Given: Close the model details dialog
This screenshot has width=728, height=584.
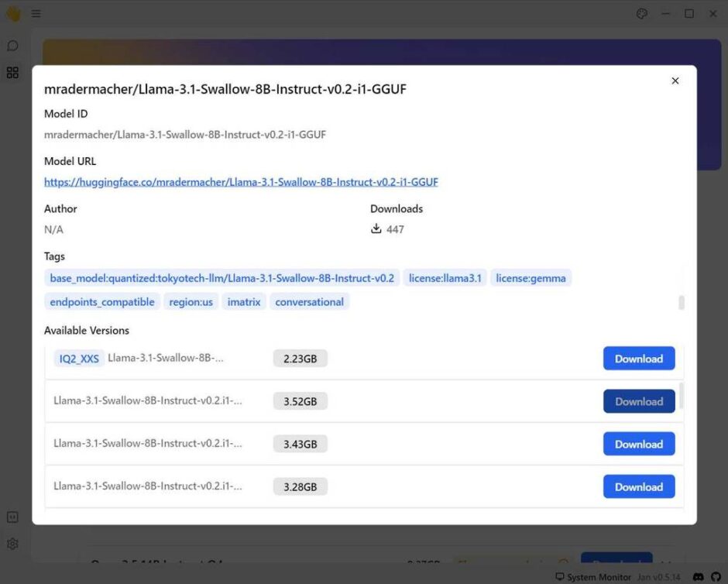Looking at the screenshot, I should tap(675, 81).
